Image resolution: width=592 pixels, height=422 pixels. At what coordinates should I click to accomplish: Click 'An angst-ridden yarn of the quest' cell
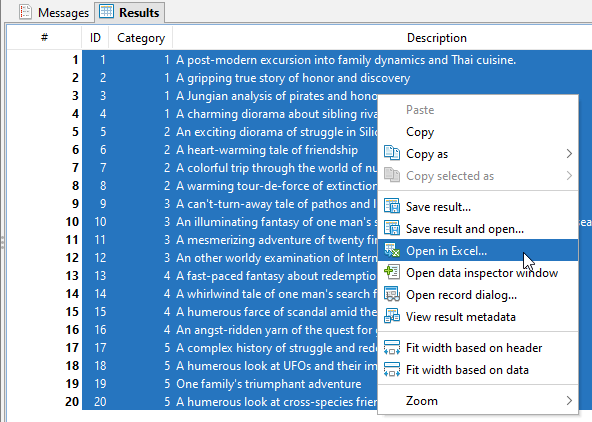[x=276, y=330]
